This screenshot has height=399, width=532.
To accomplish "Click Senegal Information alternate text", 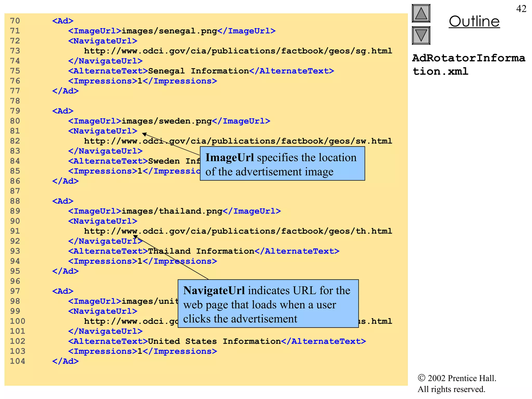I will 198,71.
